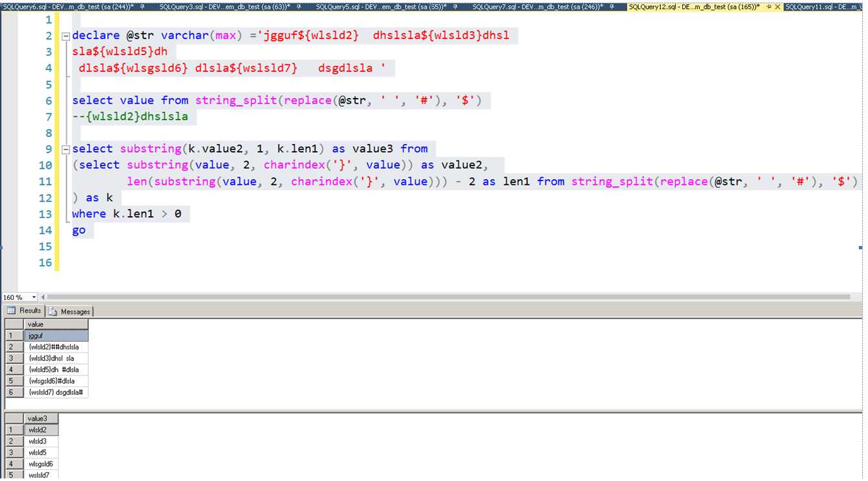
Task: Switch to the SQLQuery6.sql tab
Action: pos(68,6)
